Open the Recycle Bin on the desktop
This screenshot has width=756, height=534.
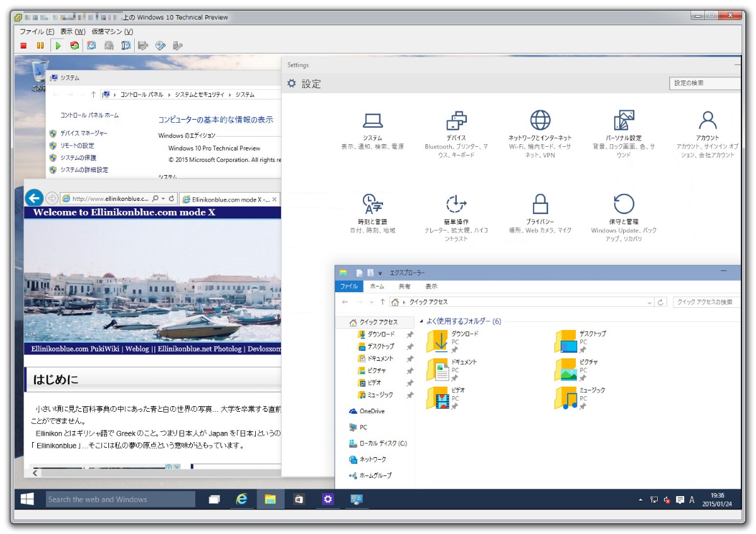pos(39,76)
